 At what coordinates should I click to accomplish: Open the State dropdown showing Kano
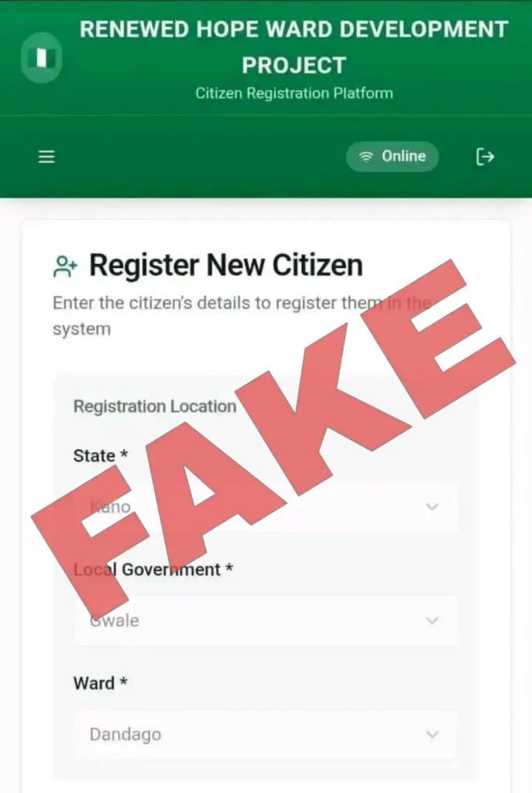tap(266, 506)
